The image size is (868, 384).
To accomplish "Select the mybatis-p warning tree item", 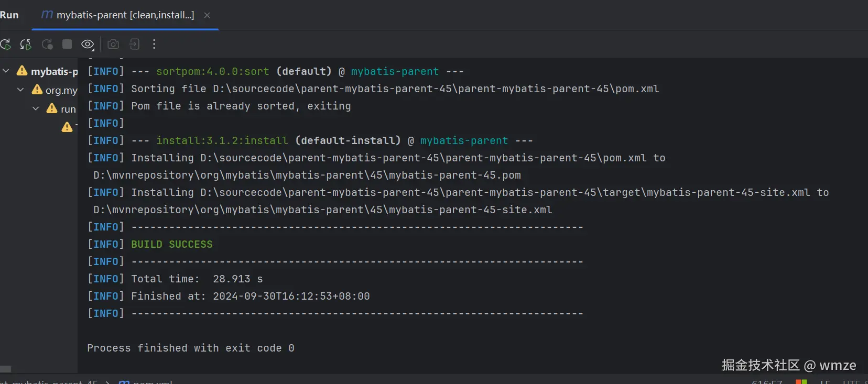I will (x=53, y=71).
